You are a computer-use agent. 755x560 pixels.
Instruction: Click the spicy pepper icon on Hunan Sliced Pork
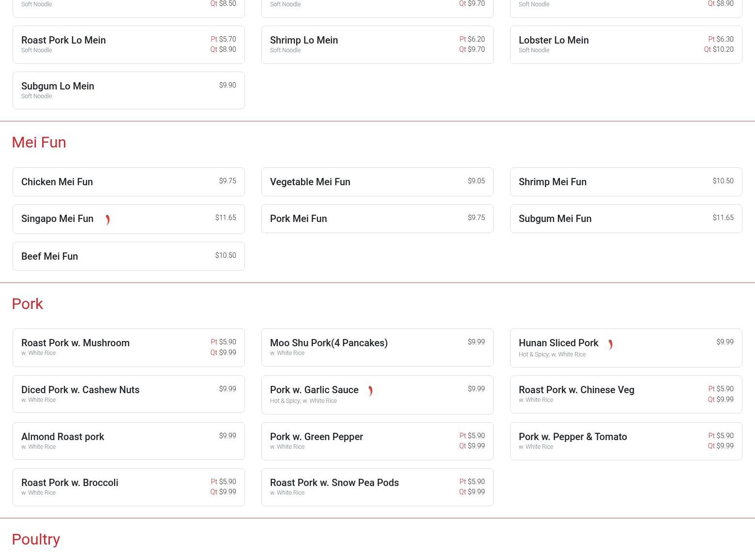click(610, 344)
